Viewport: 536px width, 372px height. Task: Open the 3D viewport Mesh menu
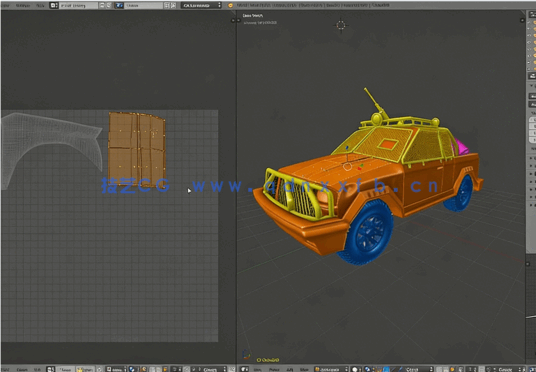click(x=304, y=369)
